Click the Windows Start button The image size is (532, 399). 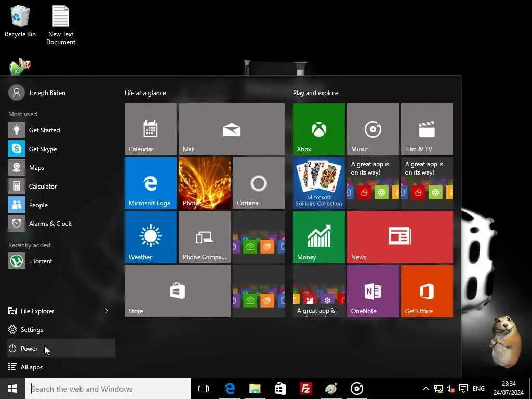pyautogui.click(x=12, y=389)
